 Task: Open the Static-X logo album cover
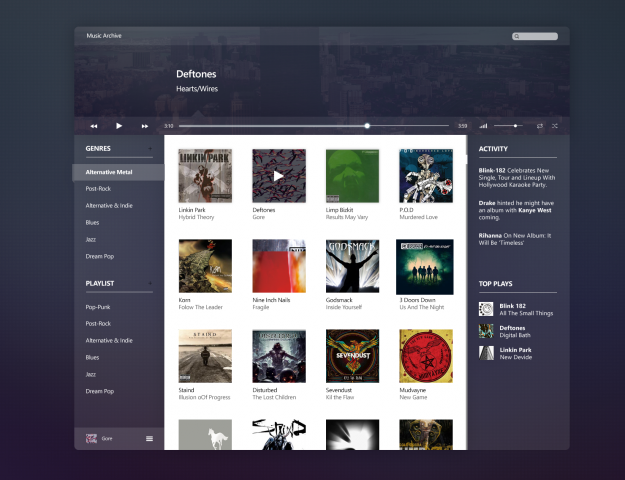coord(279,435)
